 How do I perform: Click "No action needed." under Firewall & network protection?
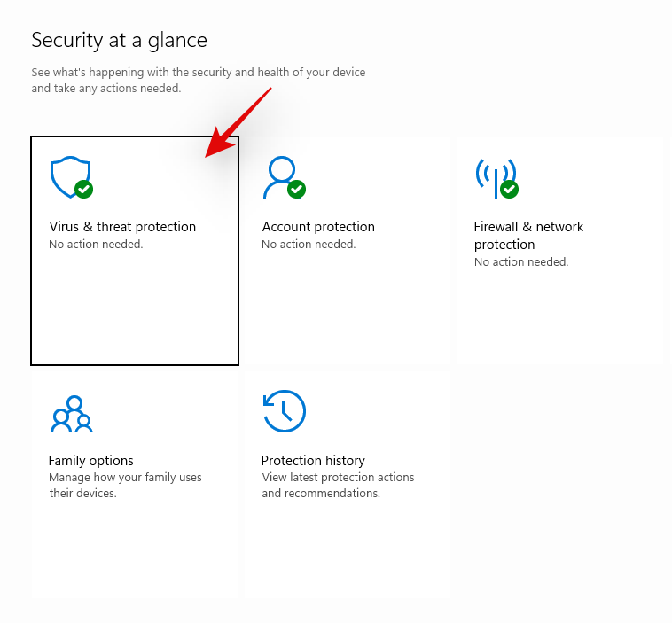click(x=521, y=262)
